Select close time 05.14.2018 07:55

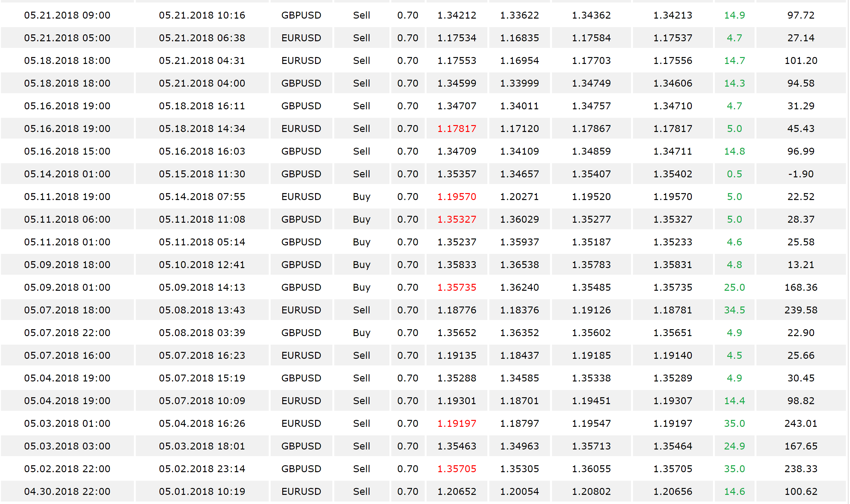(x=202, y=197)
